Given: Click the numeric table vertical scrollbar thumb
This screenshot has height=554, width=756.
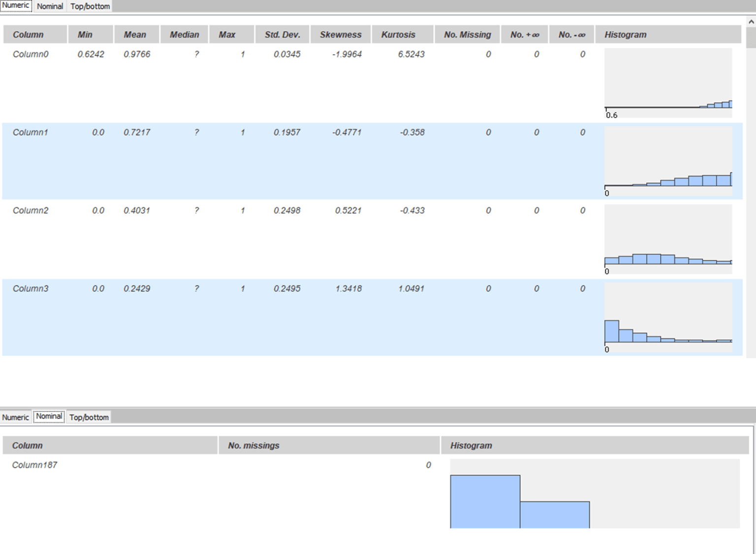Looking at the screenshot, I should coord(751,38).
